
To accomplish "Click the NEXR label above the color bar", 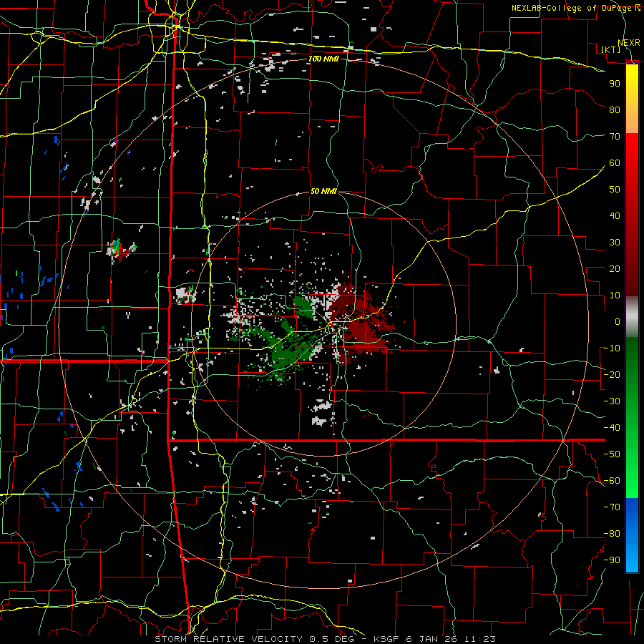I will point(629,43).
